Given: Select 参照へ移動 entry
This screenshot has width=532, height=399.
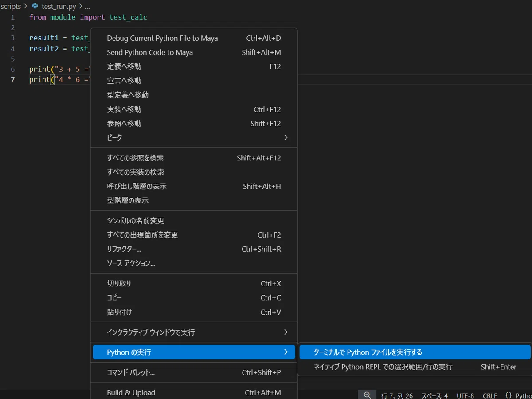Looking at the screenshot, I should (x=194, y=123).
